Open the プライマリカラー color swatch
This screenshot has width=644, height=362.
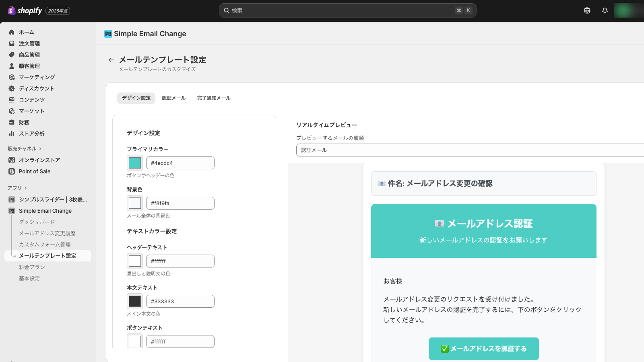coord(135,163)
